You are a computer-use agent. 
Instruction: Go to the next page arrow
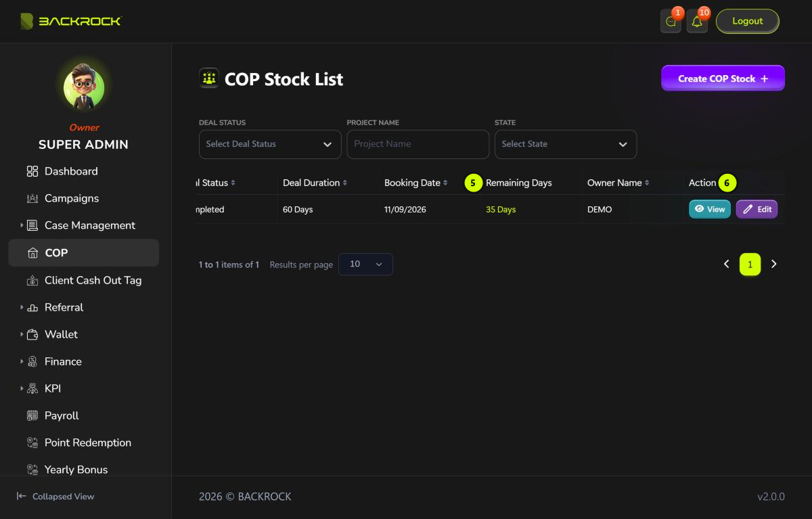point(774,264)
